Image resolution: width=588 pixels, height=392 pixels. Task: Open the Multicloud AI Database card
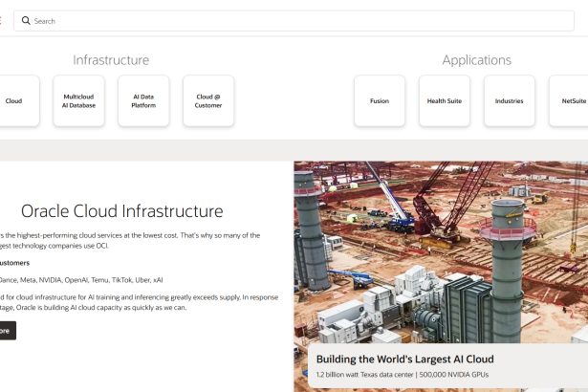tap(78, 100)
